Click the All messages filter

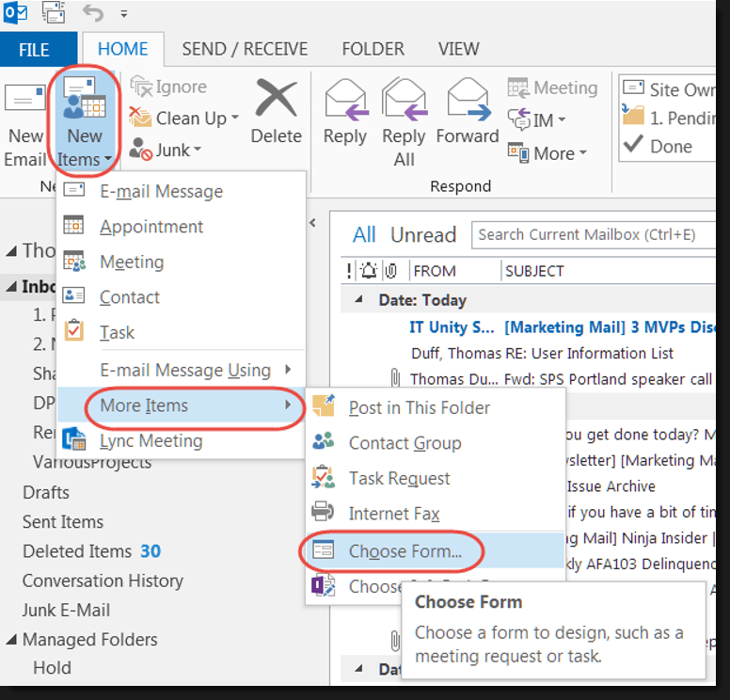(x=364, y=234)
